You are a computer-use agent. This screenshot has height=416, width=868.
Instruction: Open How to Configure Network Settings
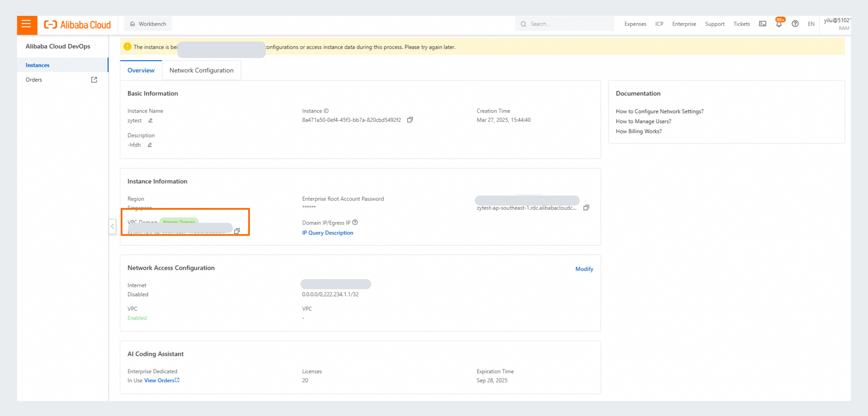660,111
